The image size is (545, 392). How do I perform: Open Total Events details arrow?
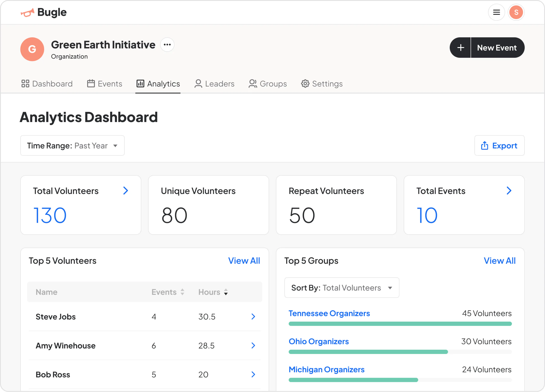[x=509, y=191]
